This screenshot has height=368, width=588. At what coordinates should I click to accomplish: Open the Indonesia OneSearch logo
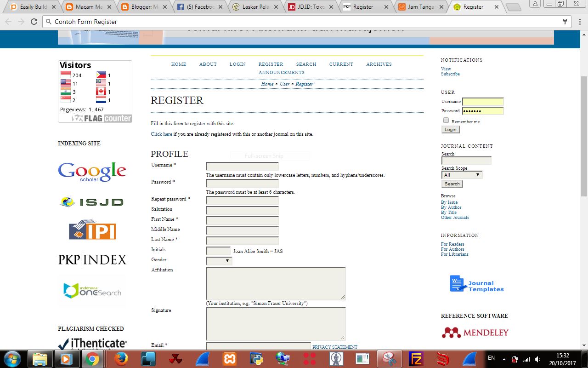92,291
